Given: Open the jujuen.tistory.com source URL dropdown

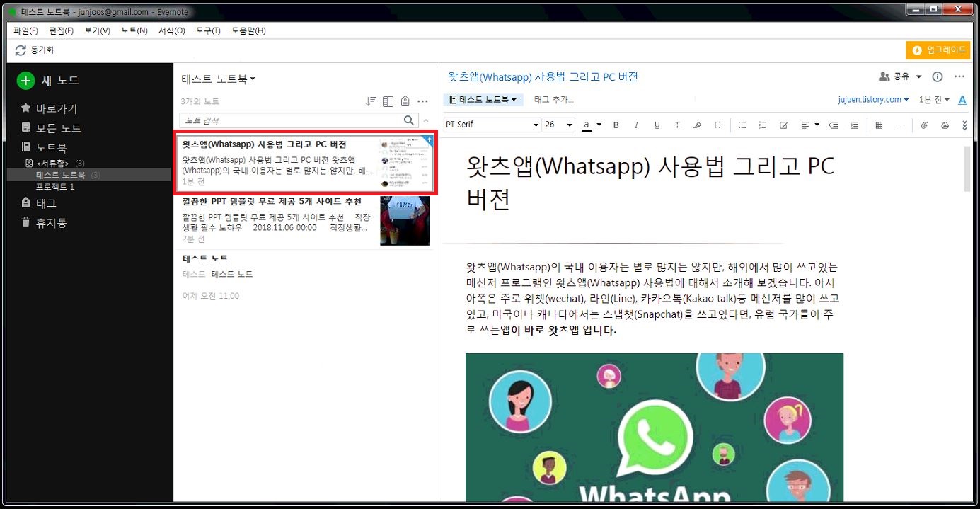Looking at the screenshot, I should click(x=873, y=100).
